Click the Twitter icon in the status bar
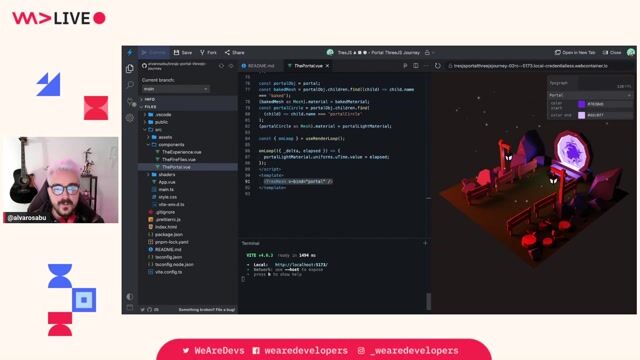640x360 pixels. pyautogui.click(x=142, y=309)
